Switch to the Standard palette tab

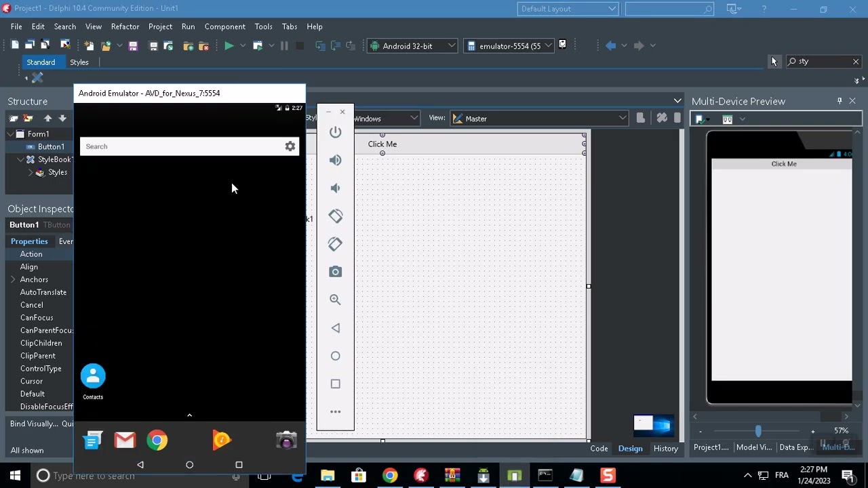point(41,62)
